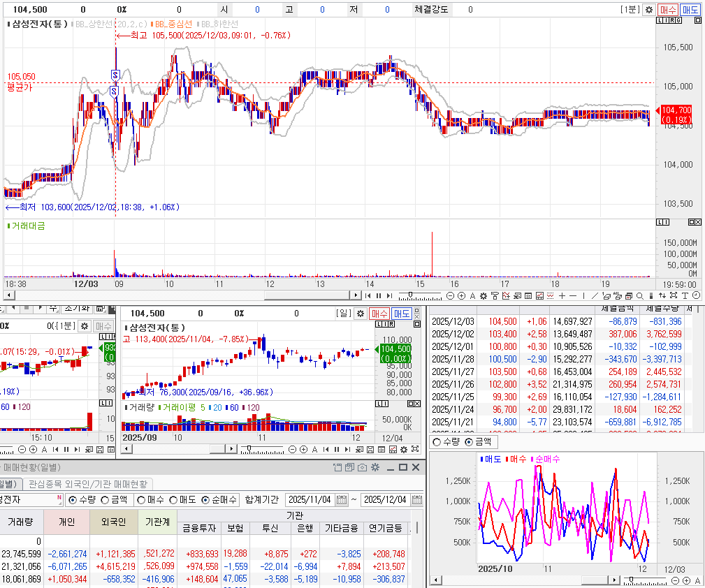This screenshot has height=588, width=705.
Task: Add indicator with chart-plus icon
Action: click(x=507, y=295)
